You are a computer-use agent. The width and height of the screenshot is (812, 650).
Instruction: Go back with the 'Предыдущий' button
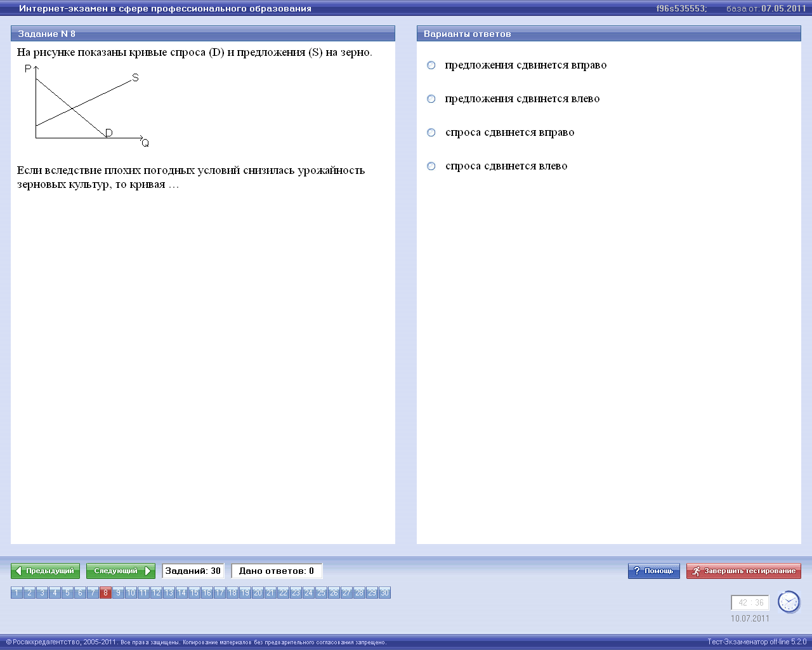click(45, 571)
